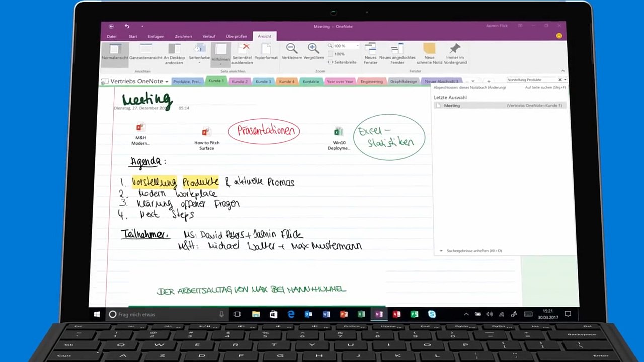Screen dimensions: 644x362
Task: Click the smiley feedback icon
Action: (x=559, y=36)
